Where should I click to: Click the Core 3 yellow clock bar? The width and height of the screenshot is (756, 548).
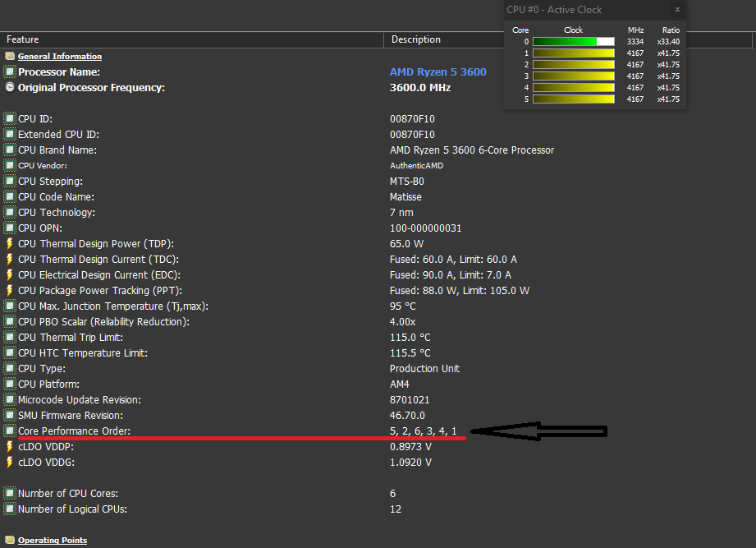(x=573, y=76)
